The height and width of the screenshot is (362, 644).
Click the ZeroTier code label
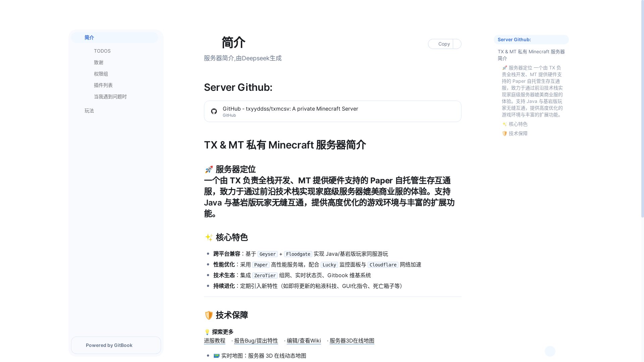pyautogui.click(x=265, y=276)
